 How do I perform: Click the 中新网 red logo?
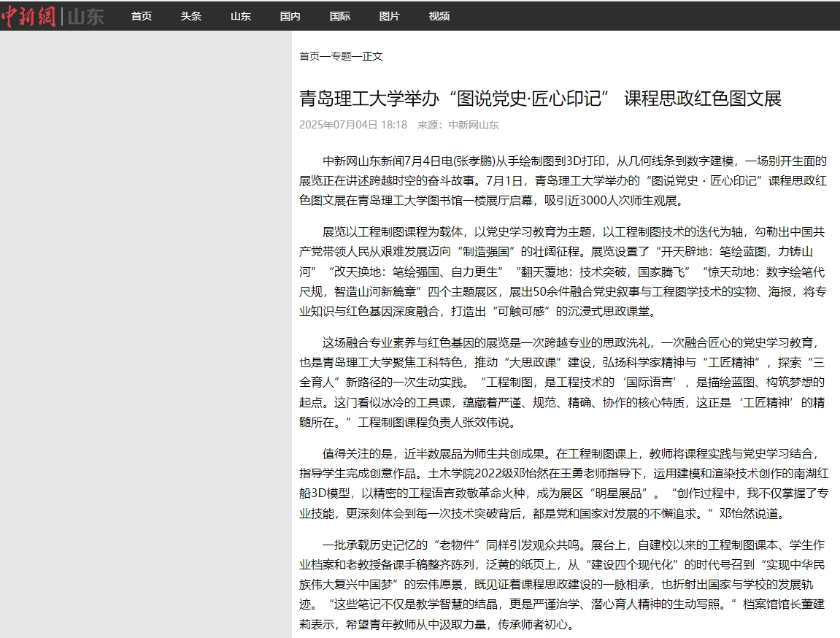click(28, 16)
